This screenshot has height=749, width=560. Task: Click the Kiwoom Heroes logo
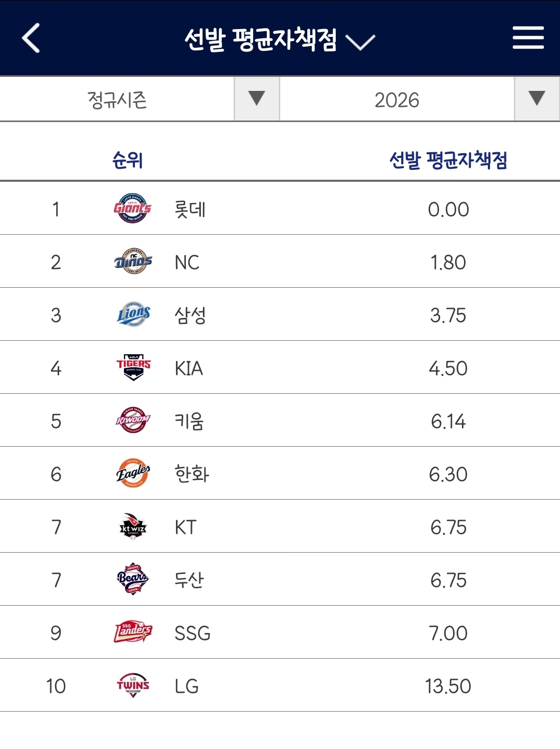click(x=133, y=421)
